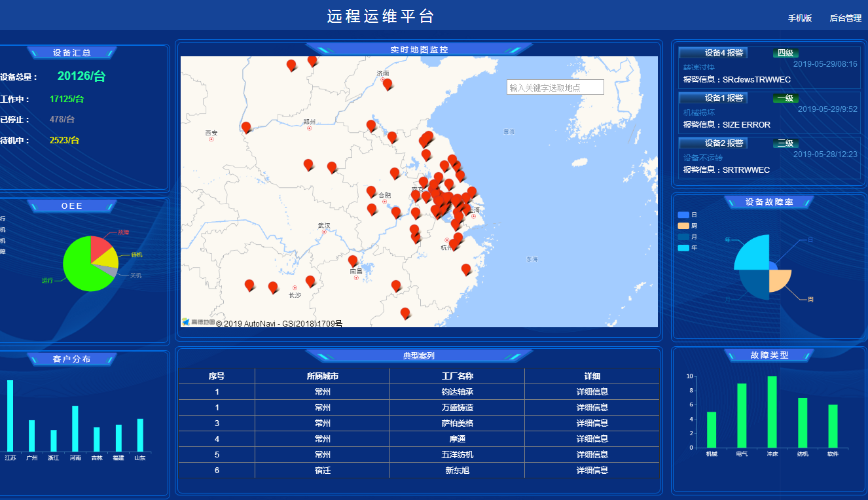Open the 高德地图 logo on the map
This screenshot has height=500, width=868.
[198, 322]
